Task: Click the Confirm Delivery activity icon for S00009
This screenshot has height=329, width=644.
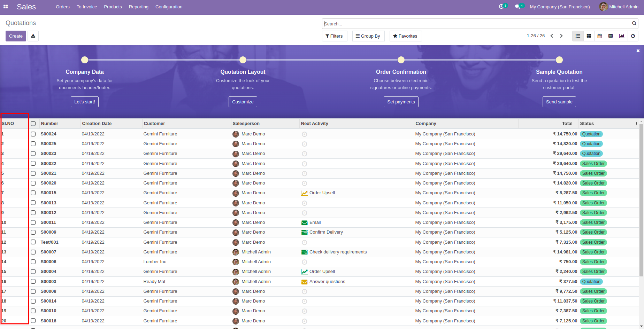Action: coord(304,232)
